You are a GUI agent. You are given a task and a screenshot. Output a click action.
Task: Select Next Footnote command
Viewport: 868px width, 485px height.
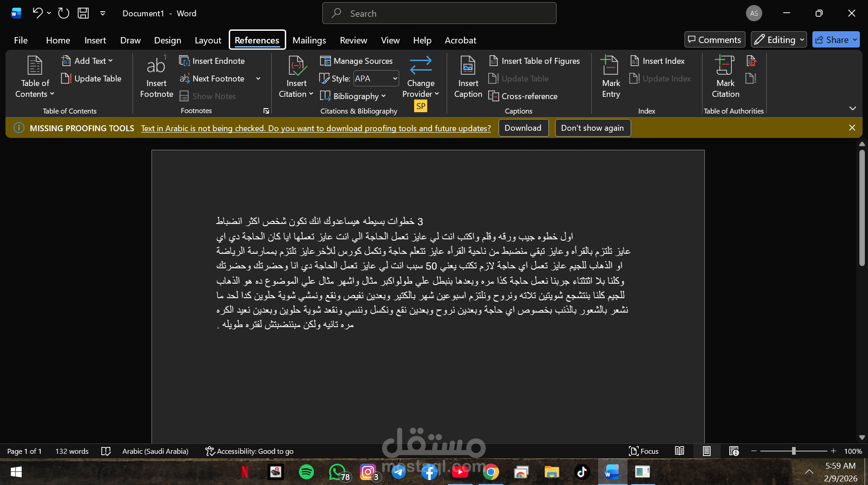tap(212, 78)
